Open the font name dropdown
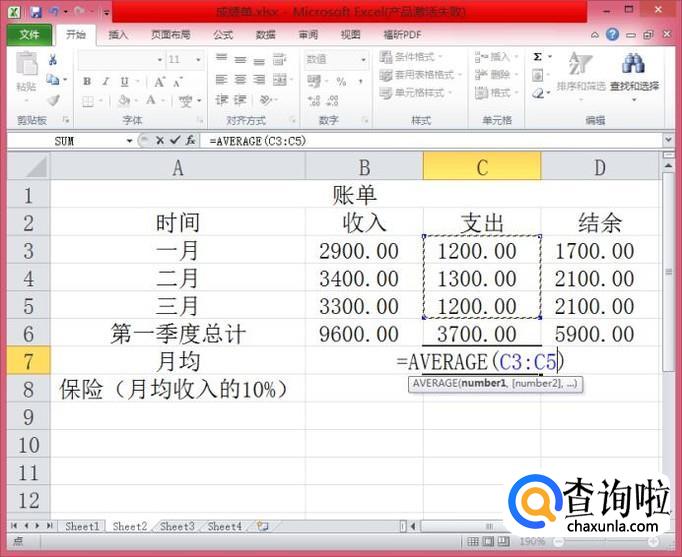The width and height of the screenshot is (682, 557). [x=160, y=60]
